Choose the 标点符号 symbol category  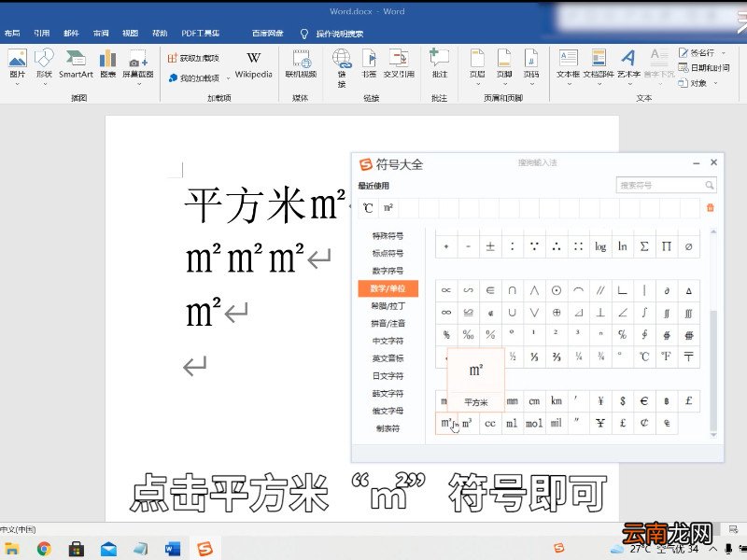[x=388, y=253]
